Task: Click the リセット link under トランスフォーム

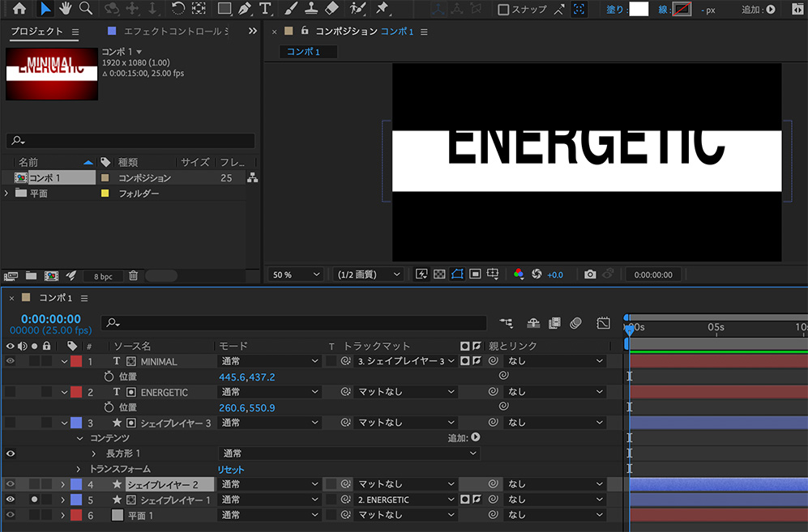Action: (x=231, y=469)
